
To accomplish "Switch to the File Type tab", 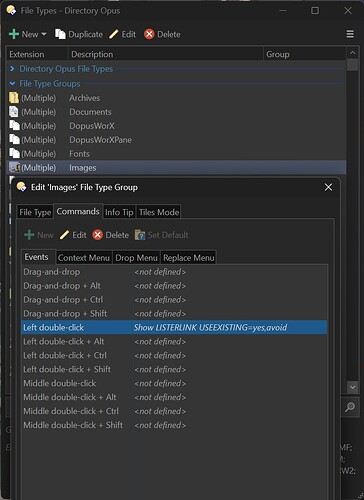I will [x=35, y=212].
